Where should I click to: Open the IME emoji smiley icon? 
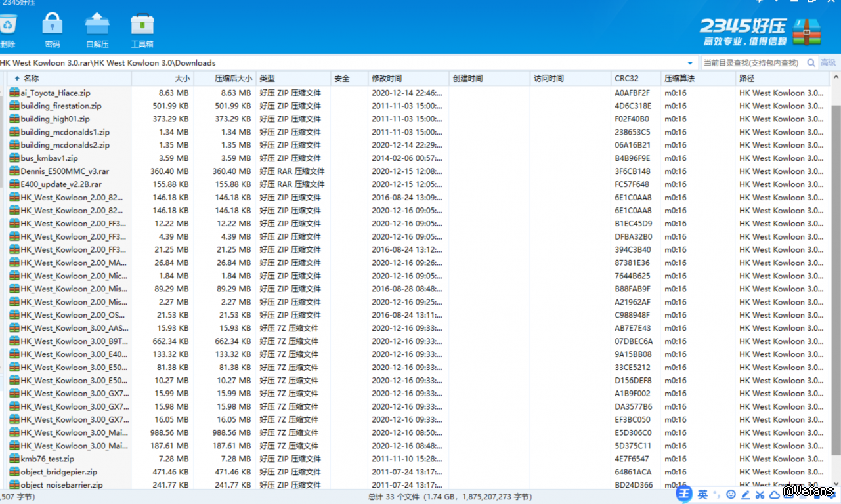pyautogui.click(x=731, y=494)
